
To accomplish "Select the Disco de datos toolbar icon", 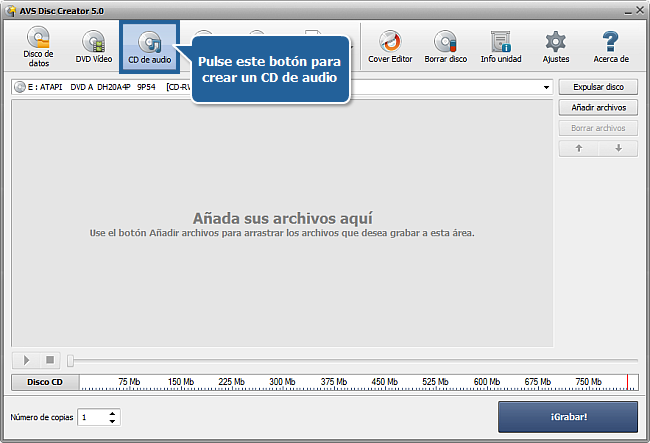I will [38, 46].
